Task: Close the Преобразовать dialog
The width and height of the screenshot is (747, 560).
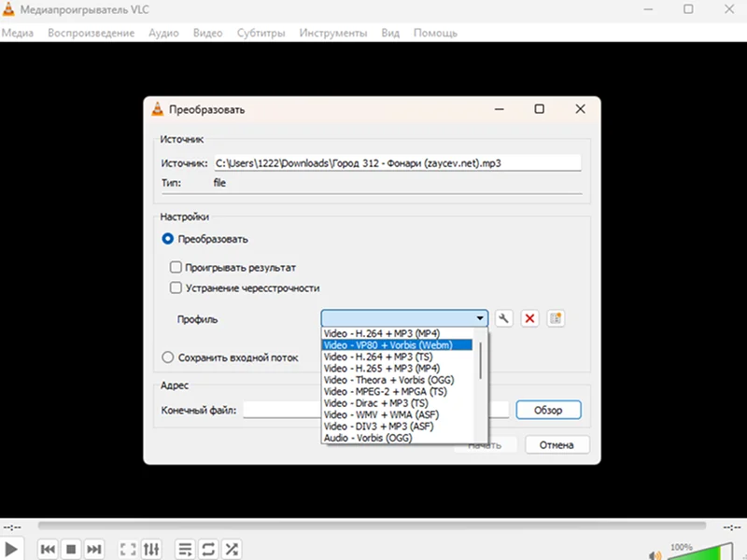Action: (x=580, y=109)
